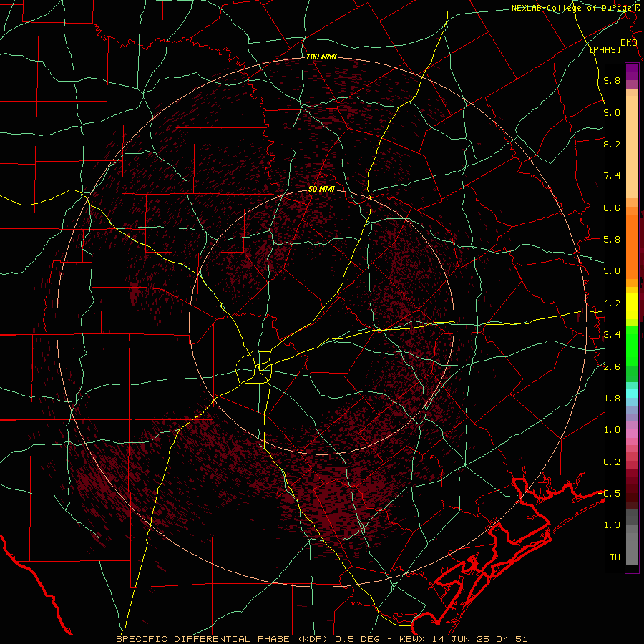Click the "14 JUN 25" date text
The image size is (644, 644).
pos(460,639)
